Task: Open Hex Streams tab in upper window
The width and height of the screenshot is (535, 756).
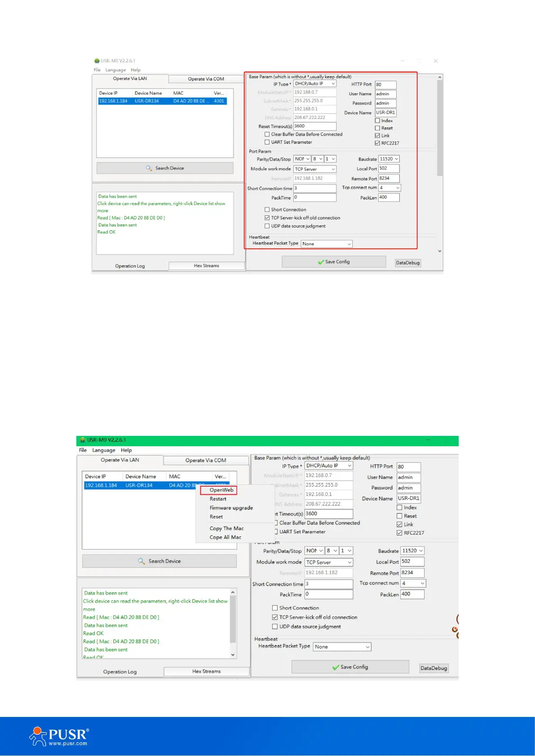Action: pyautogui.click(x=206, y=266)
